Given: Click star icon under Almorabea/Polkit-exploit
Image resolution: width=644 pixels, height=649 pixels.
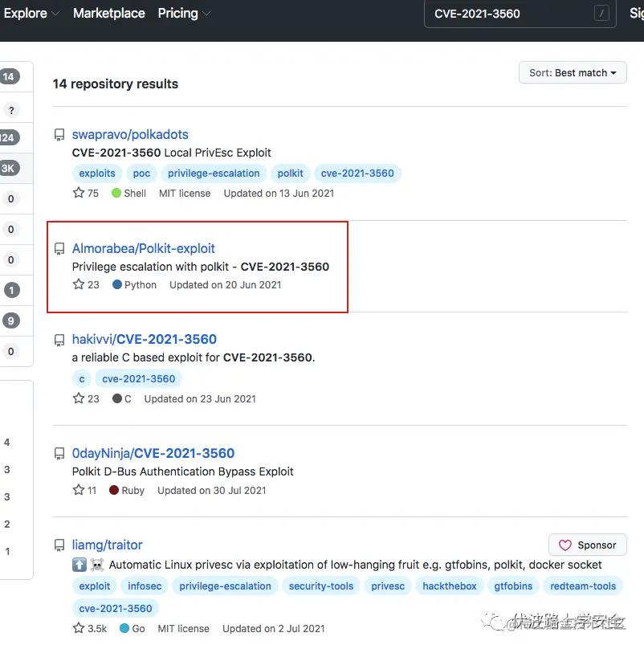Looking at the screenshot, I should click(x=78, y=284).
